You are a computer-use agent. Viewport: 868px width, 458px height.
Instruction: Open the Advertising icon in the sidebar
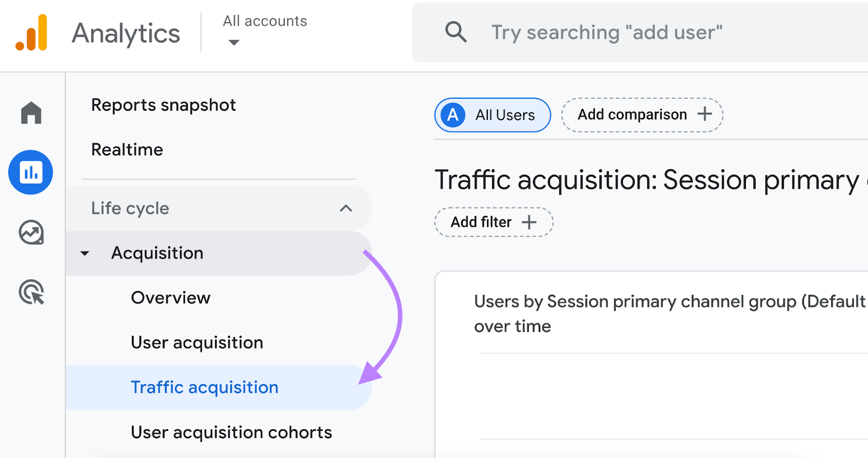30,292
